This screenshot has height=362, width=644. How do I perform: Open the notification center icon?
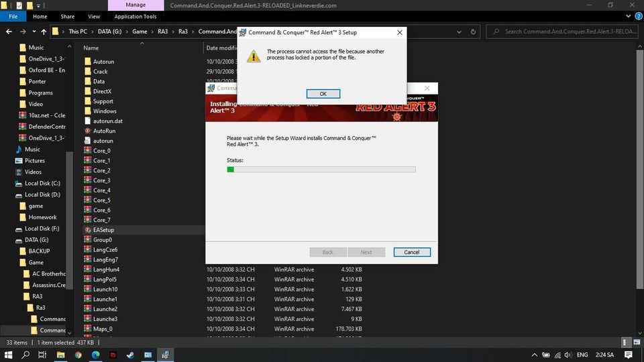(x=629, y=355)
